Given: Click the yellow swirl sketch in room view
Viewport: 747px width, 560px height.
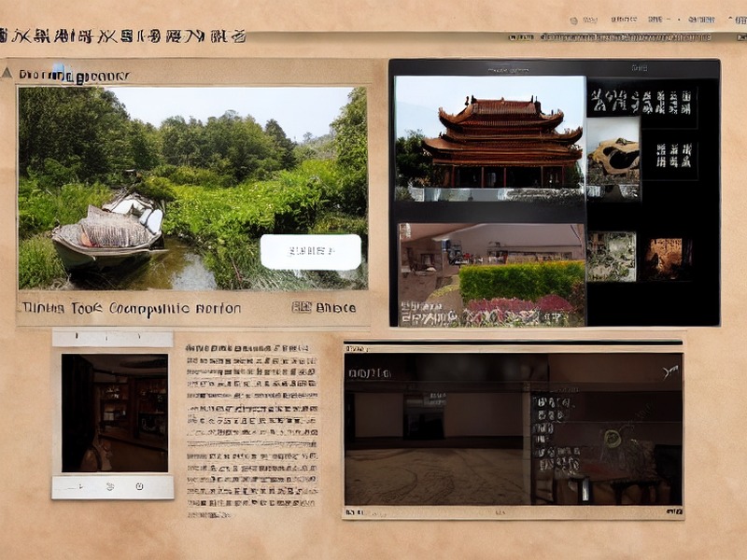Looking at the screenshot, I should (613, 439).
